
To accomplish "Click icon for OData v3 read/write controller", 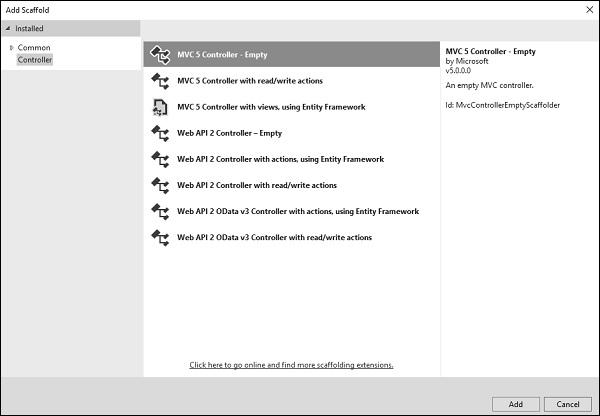I will [159, 237].
